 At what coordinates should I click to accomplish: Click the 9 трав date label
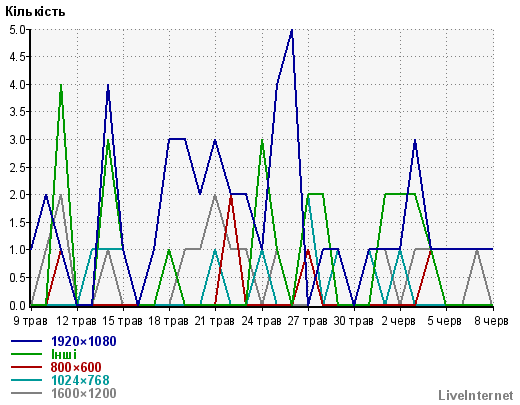click(x=30, y=321)
